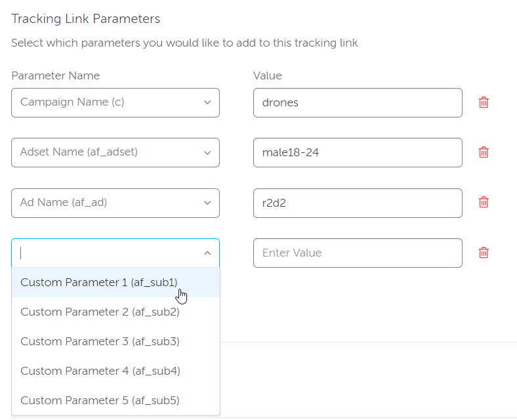Edit the r2d2 value field
Image resolution: width=517 pixels, height=420 pixels.
tap(357, 203)
